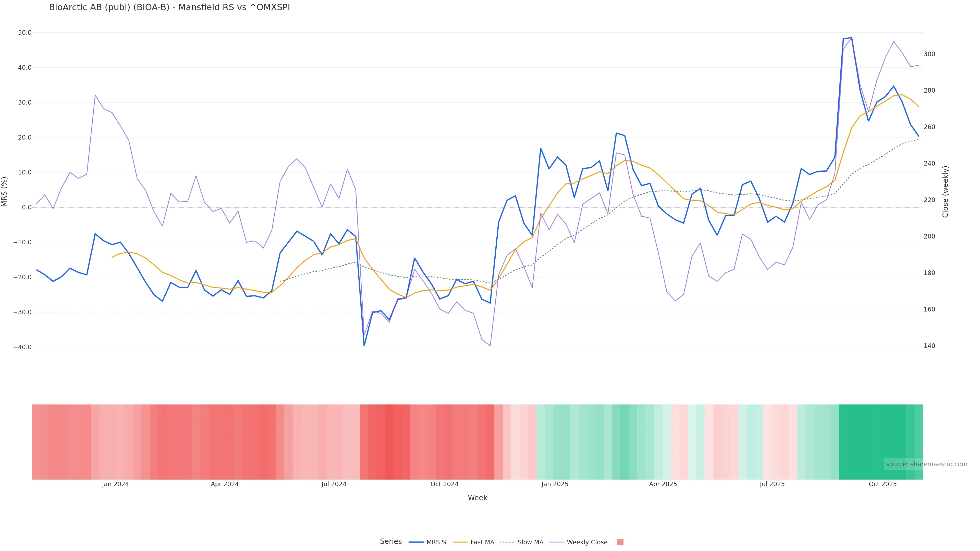Select the Jan 2024 x-axis tick label
The width and height of the screenshot is (980, 551).
(x=115, y=484)
